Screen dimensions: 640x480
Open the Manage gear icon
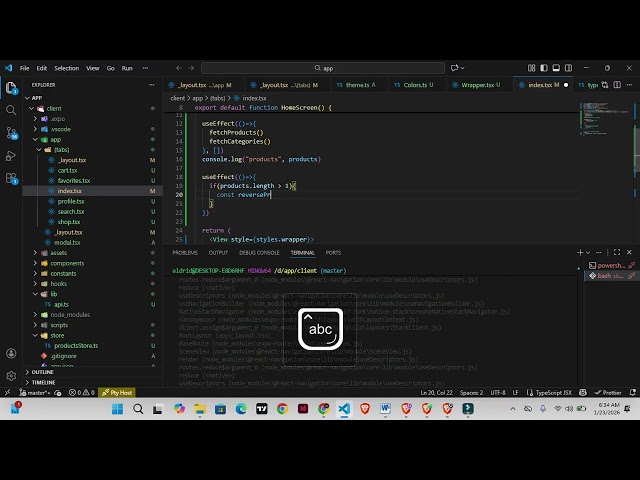11,374
